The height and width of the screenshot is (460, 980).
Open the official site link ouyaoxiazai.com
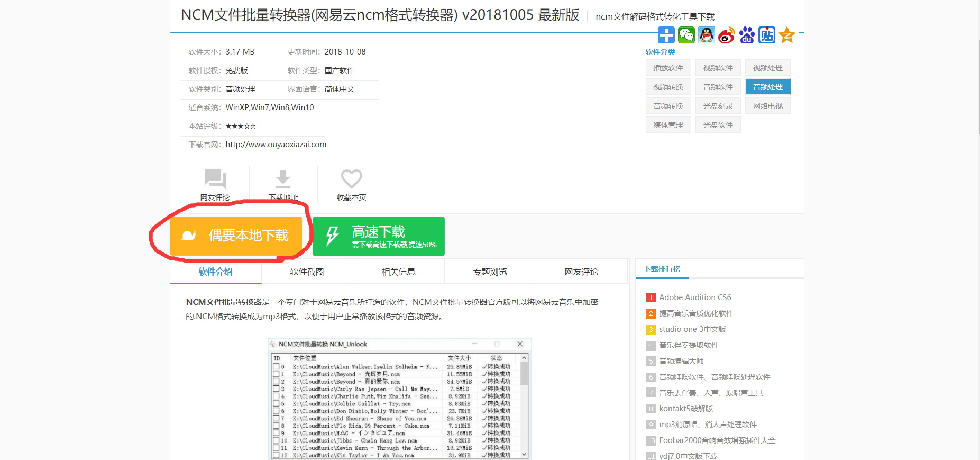[276, 145]
